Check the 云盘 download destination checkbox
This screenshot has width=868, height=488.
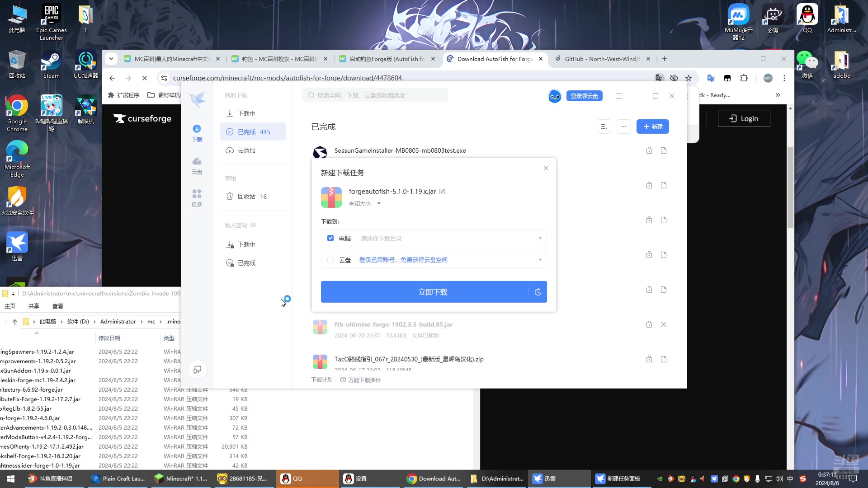pyautogui.click(x=330, y=260)
